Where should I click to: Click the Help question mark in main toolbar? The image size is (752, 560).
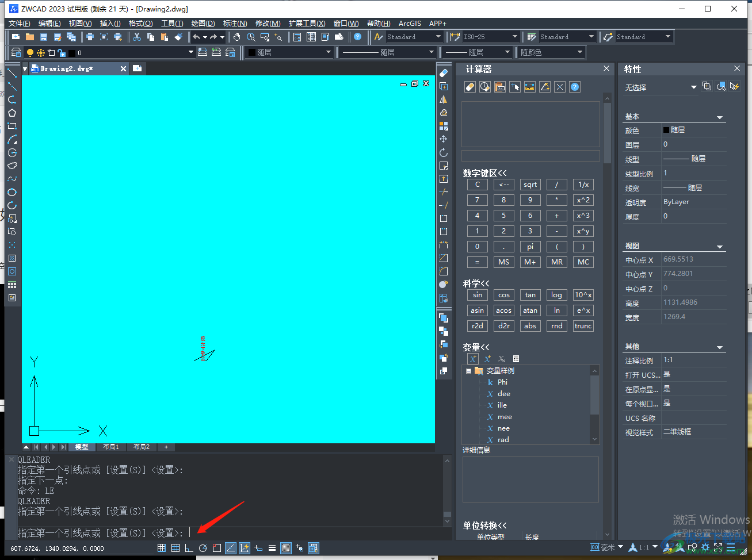(357, 37)
